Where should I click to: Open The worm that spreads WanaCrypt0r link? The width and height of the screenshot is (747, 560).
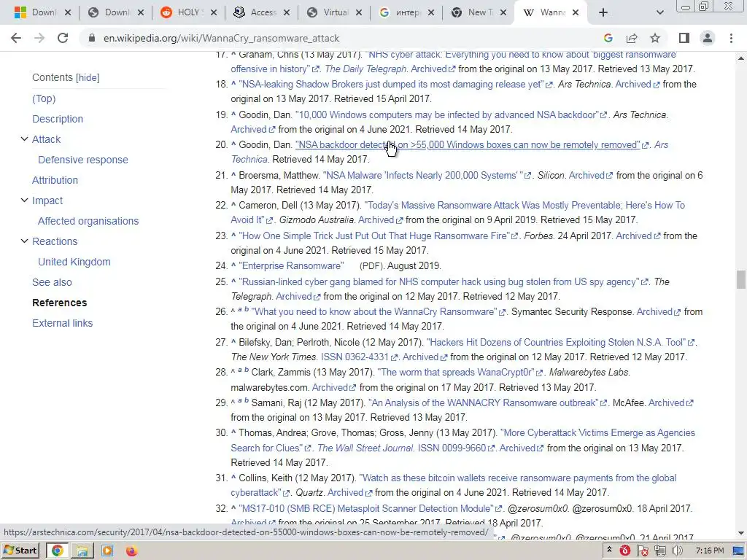click(x=456, y=373)
